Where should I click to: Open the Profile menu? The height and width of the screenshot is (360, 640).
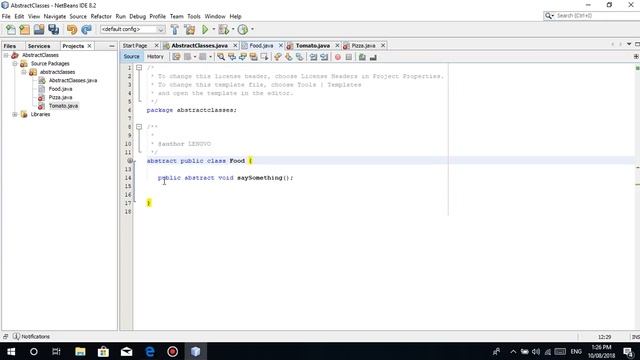[158, 16]
